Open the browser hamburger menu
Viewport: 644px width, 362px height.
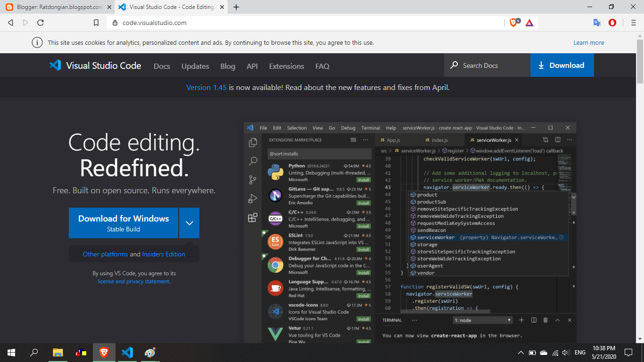click(x=634, y=23)
